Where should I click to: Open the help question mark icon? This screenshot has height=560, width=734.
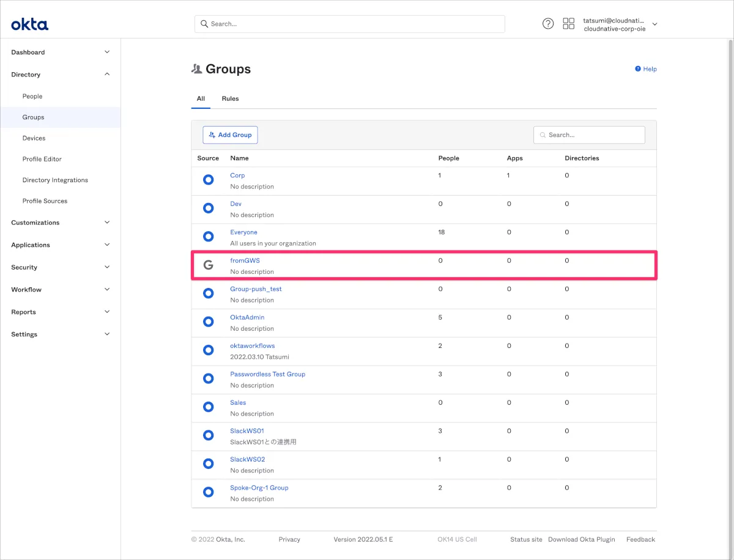548,24
